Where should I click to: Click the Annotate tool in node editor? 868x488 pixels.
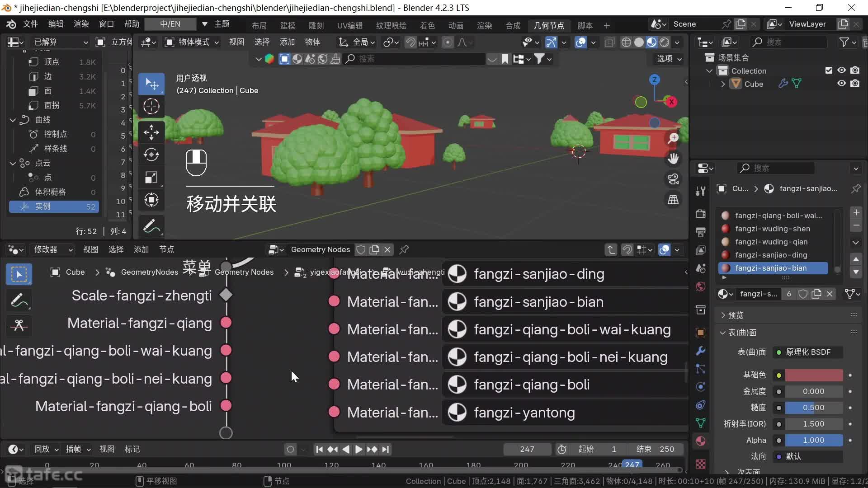(19, 300)
